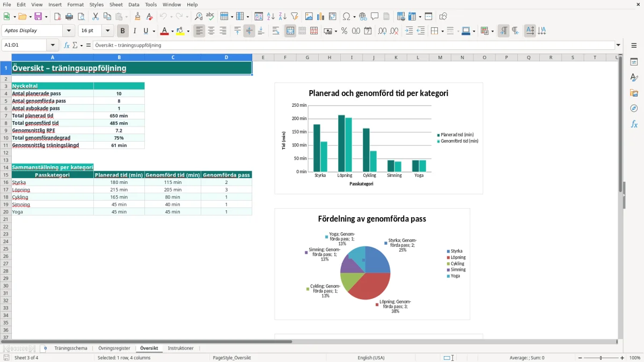The image size is (644, 362).
Task: Apply the red font color swatch
Action: coord(164,31)
